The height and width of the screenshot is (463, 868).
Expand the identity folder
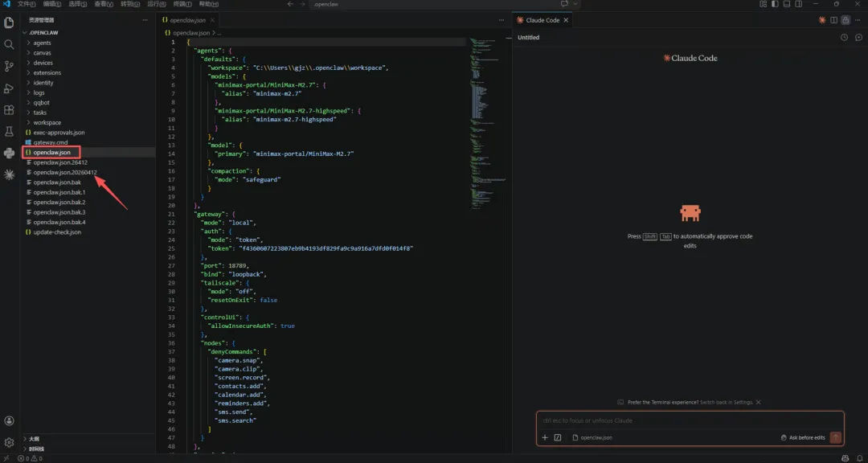click(x=88, y=83)
